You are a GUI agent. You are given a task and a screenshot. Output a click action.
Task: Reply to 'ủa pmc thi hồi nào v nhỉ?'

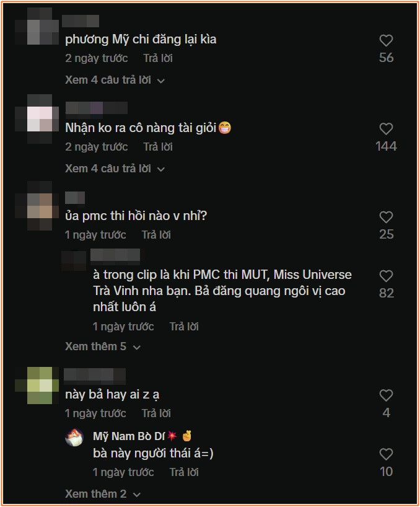click(156, 235)
